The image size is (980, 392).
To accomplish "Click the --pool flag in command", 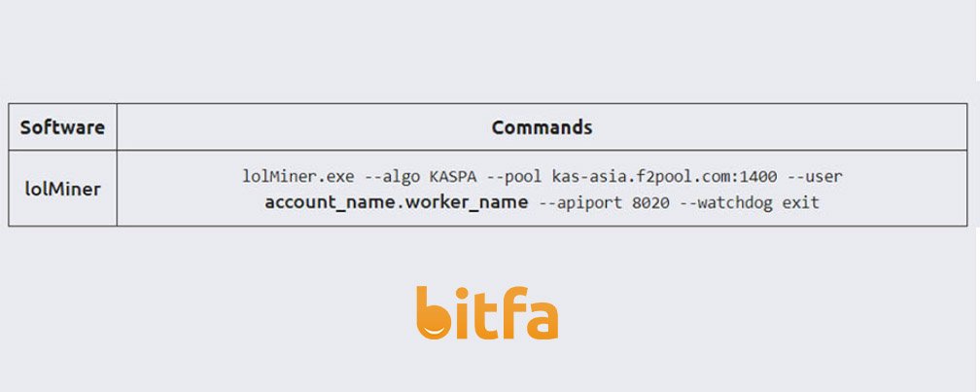I will 513,177.
